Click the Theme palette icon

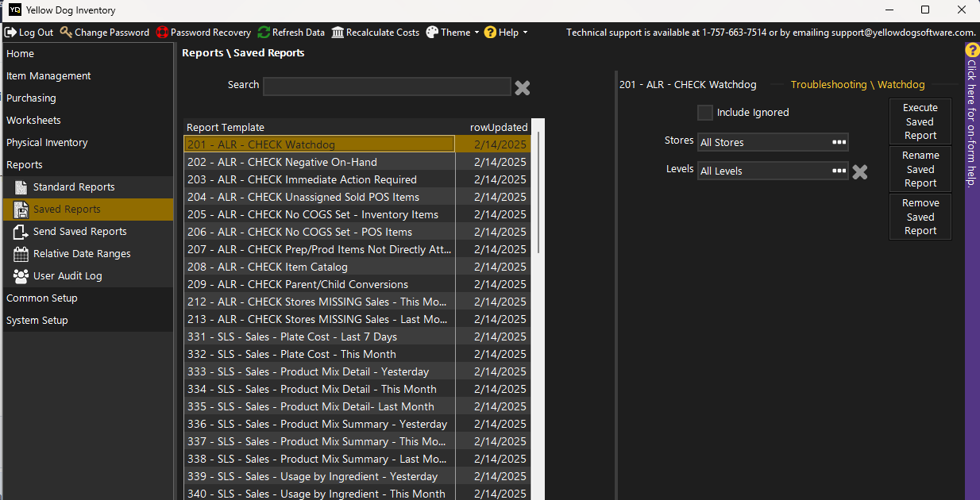coord(432,33)
